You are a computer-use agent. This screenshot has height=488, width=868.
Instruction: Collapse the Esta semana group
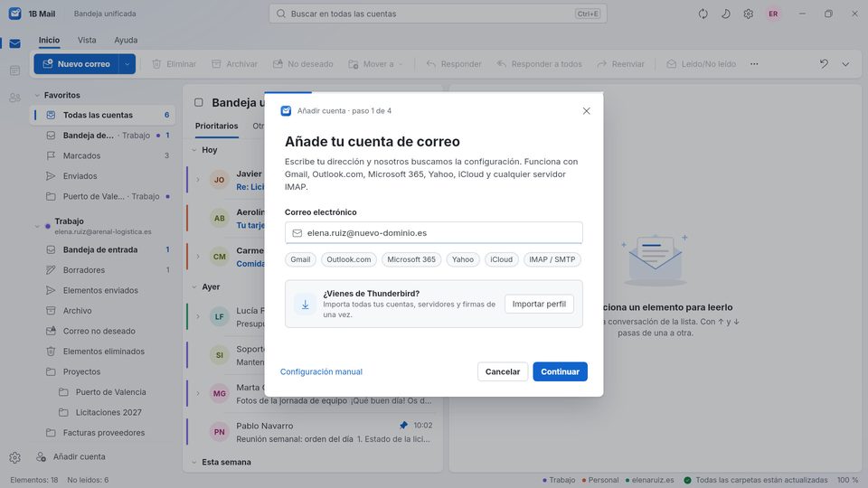click(x=194, y=462)
